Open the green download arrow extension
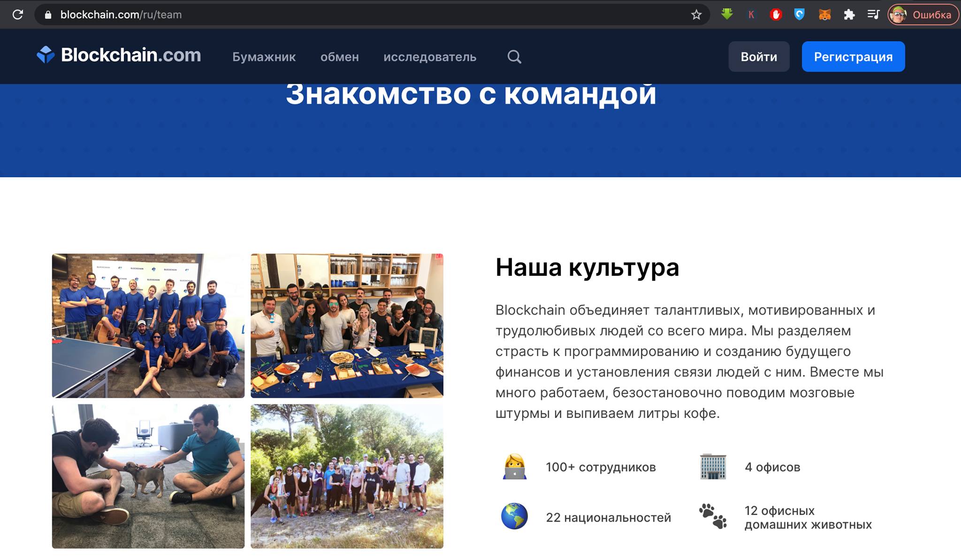This screenshot has height=560, width=961. pos(727,14)
